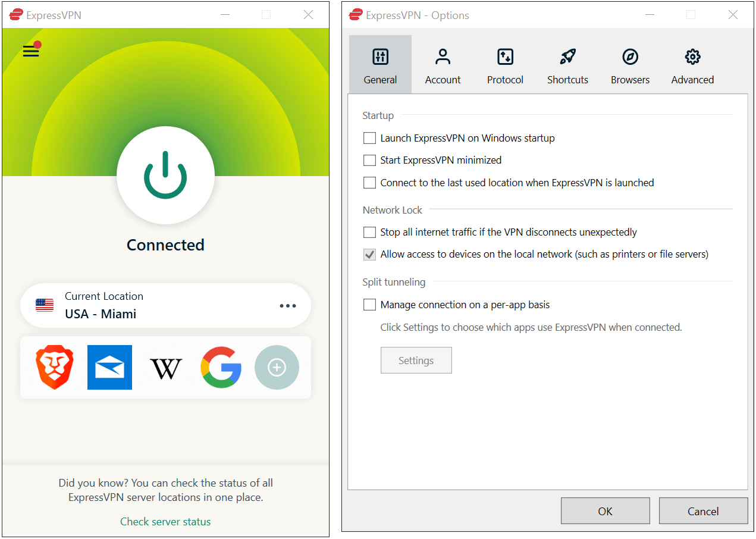
Task: Open the Protocol tab
Action: (x=505, y=64)
